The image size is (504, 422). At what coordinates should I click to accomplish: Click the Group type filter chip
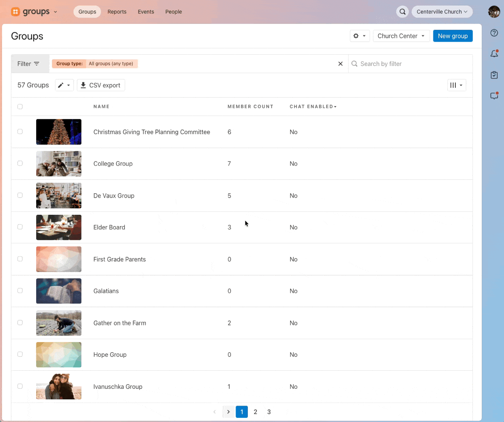95,64
